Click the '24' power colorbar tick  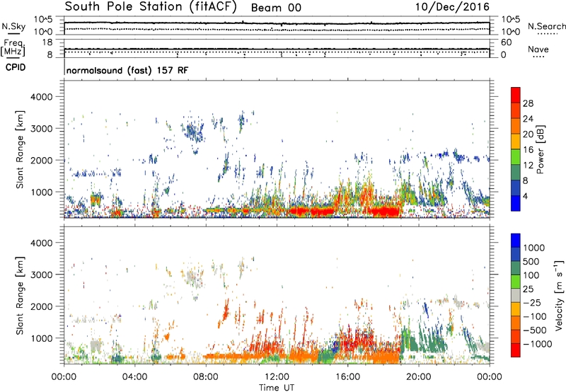click(x=528, y=119)
